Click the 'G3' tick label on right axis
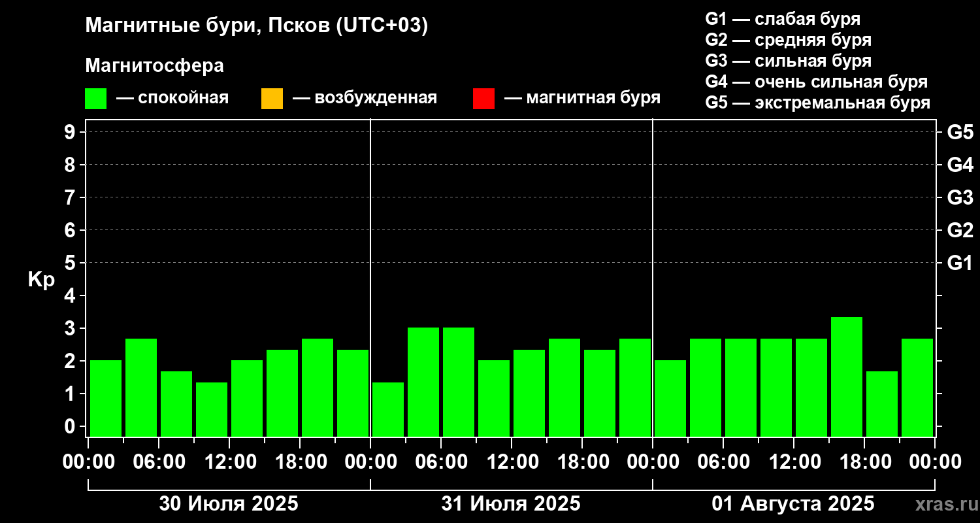The height and width of the screenshot is (523, 980). point(960,197)
